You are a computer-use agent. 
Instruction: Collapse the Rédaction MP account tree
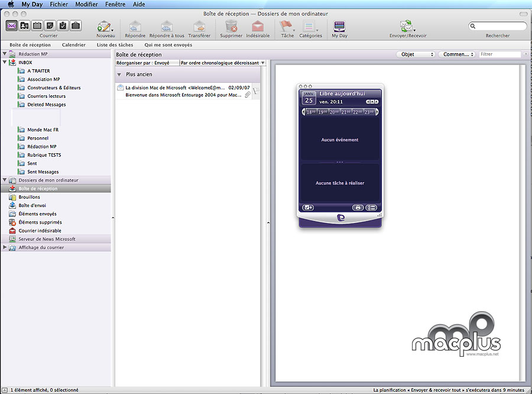pos(5,54)
